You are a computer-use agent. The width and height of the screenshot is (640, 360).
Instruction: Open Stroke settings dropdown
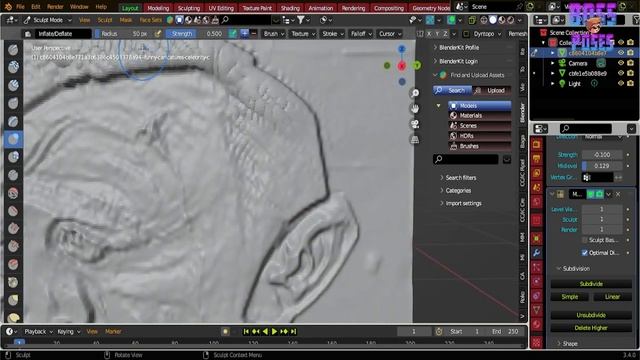coord(333,34)
